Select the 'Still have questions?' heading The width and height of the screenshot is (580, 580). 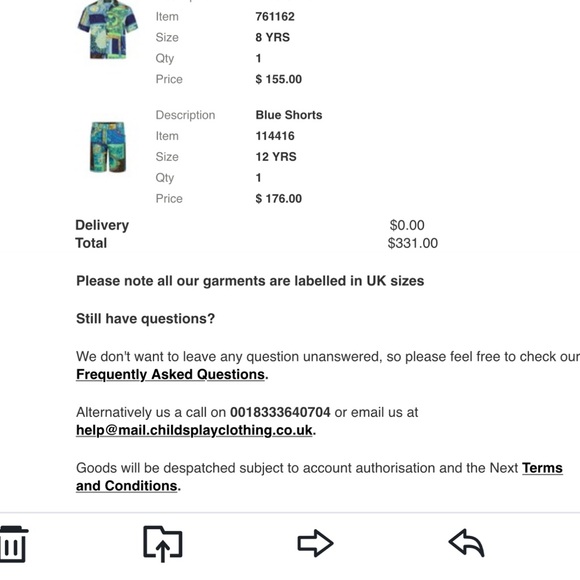145,319
